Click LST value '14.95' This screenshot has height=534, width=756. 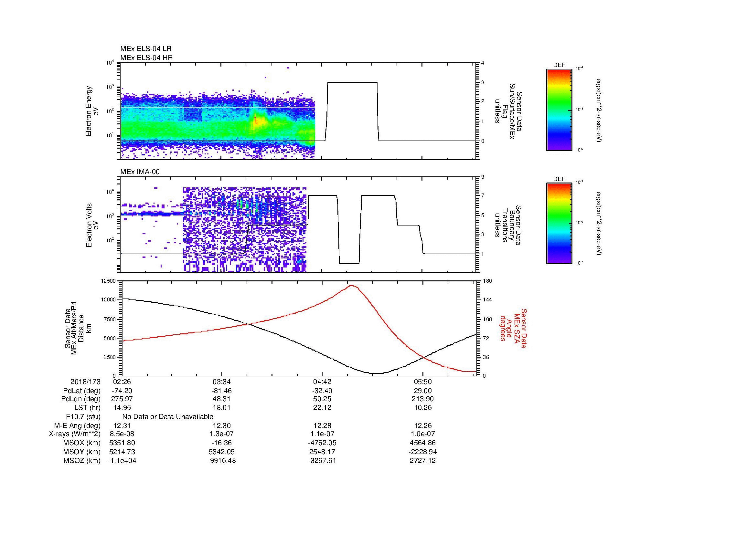[122, 408]
